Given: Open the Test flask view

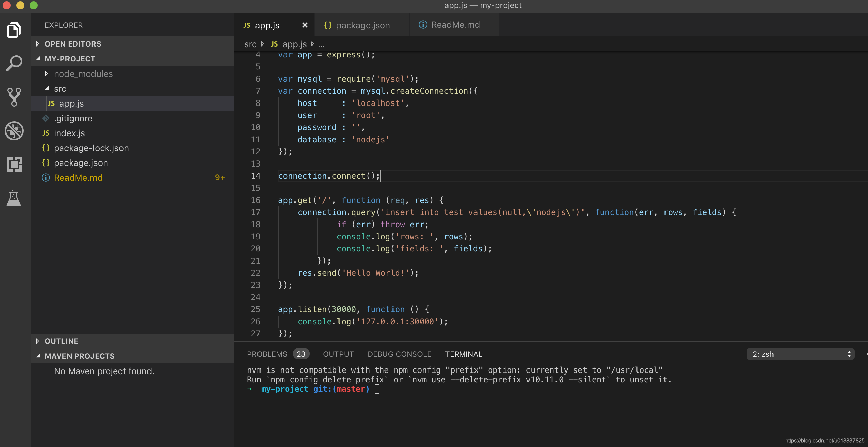Looking at the screenshot, I should [x=14, y=198].
